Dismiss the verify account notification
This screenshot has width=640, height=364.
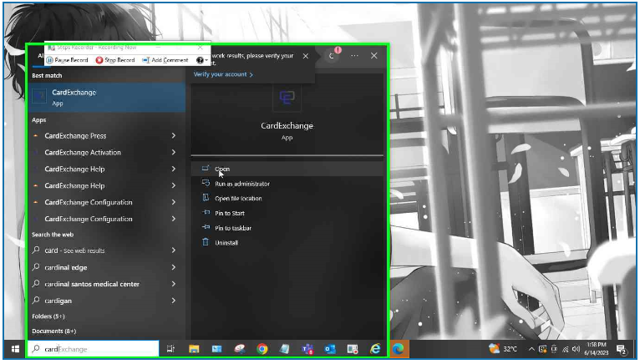tap(306, 56)
